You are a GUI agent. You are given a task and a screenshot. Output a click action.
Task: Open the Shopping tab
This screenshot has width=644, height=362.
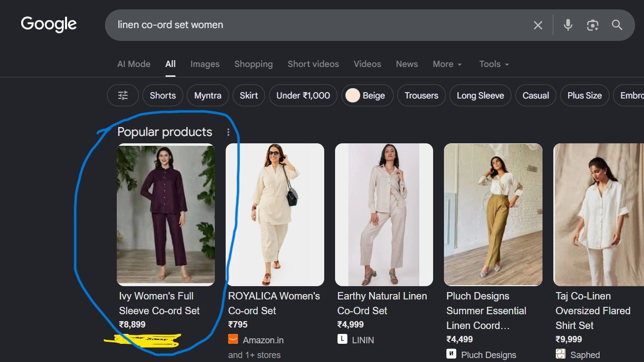[x=253, y=64]
